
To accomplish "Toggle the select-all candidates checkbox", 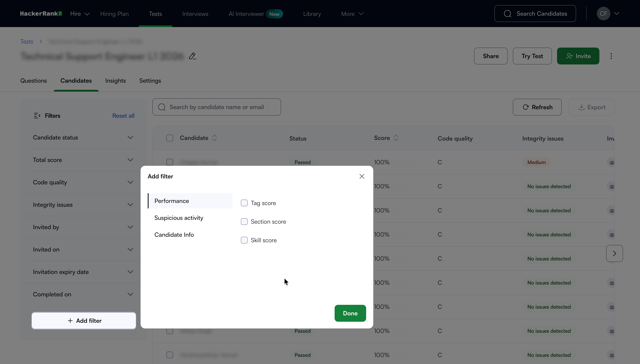I will pyautogui.click(x=170, y=138).
